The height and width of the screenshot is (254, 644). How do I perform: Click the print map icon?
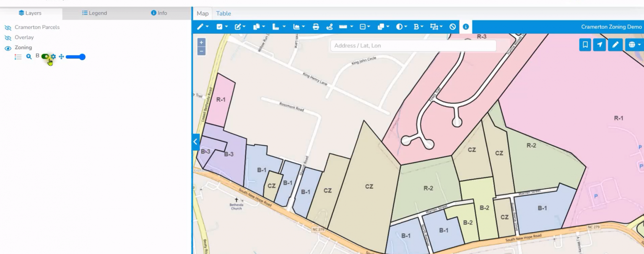click(x=316, y=27)
